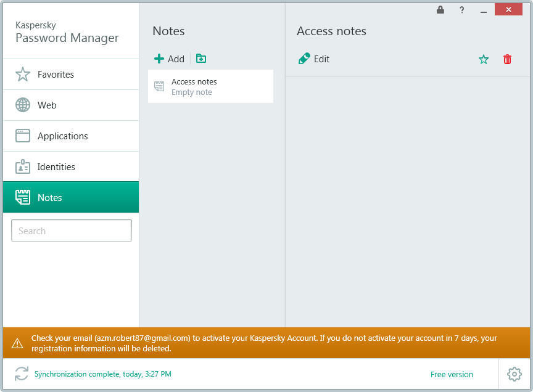This screenshot has height=392, width=533.
Task: Focus the Search input field
Action: point(72,231)
